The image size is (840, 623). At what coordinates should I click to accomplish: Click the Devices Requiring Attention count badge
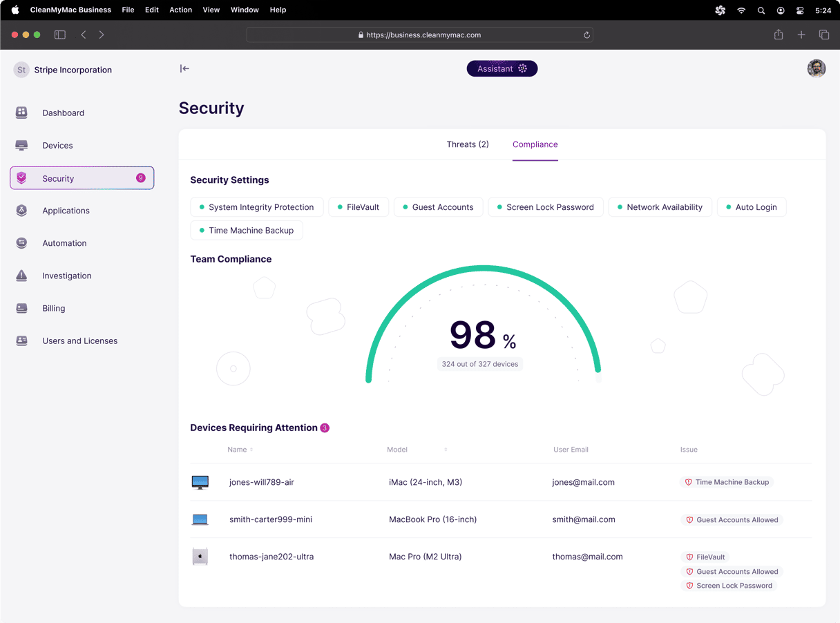pos(325,428)
